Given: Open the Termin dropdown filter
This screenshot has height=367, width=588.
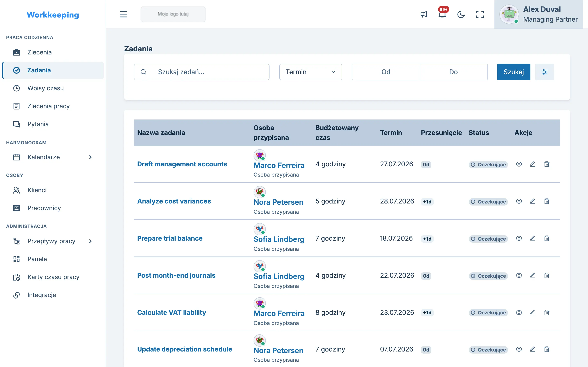Looking at the screenshot, I should pos(311,72).
